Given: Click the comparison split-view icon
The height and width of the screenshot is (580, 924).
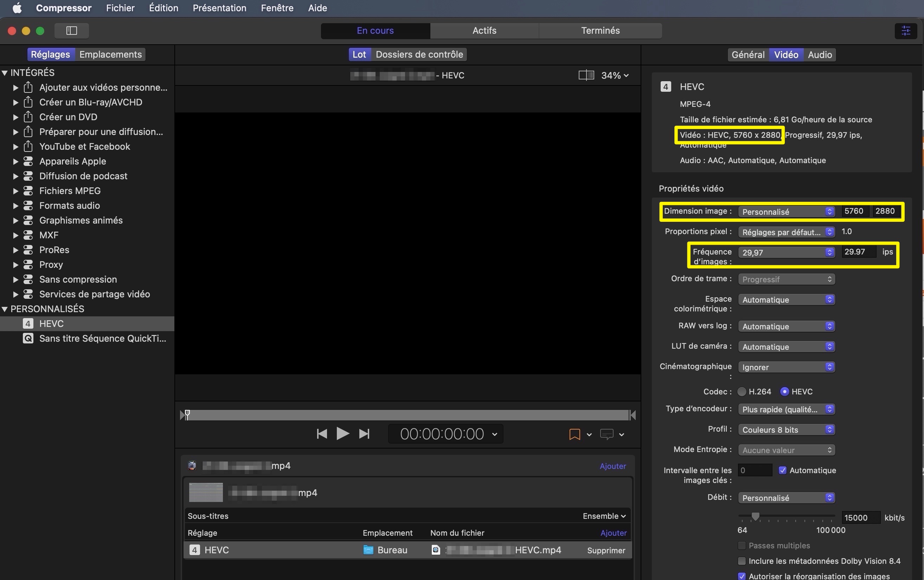Looking at the screenshot, I should point(586,75).
